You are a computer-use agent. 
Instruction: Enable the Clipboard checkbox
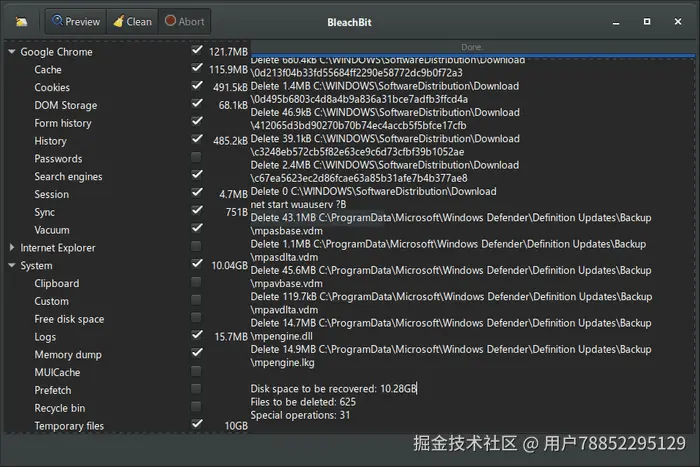pos(196,282)
